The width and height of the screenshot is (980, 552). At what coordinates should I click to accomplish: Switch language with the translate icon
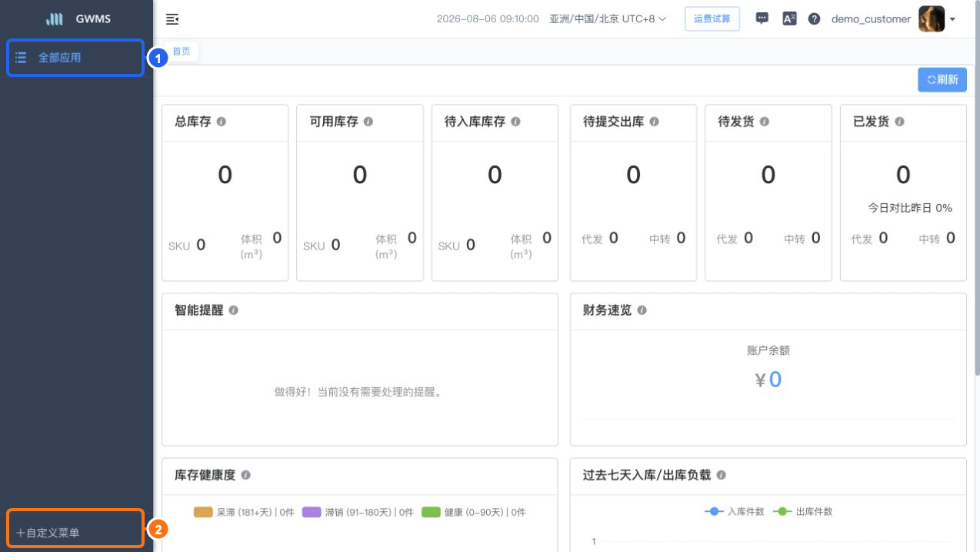pos(789,19)
